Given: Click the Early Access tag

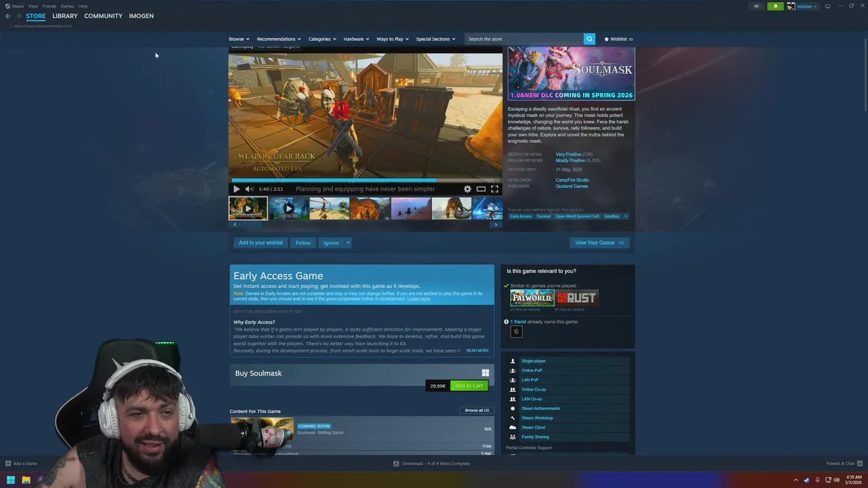Looking at the screenshot, I should 521,216.
